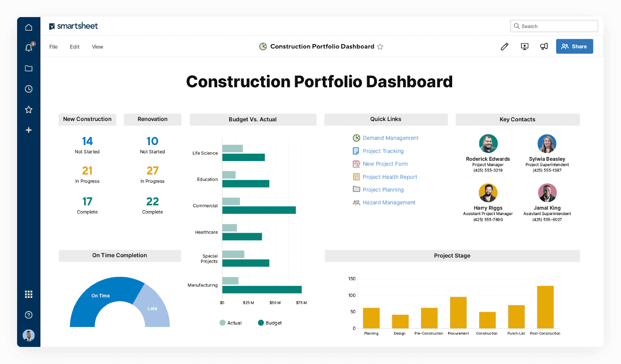Screen dimensions: 621x364
Task: Open the profile avatar menu
Action: click(28, 335)
